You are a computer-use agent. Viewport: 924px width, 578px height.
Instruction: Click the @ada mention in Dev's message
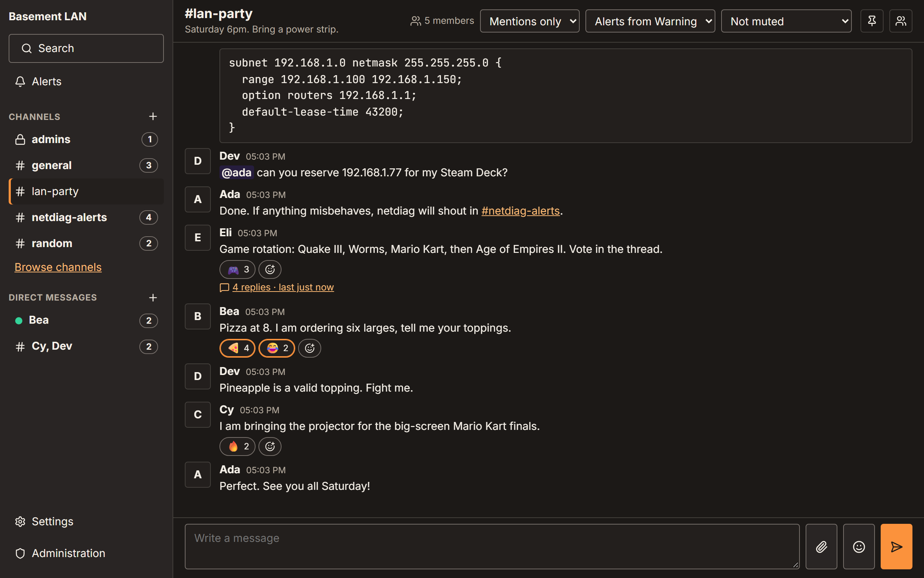(x=237, y=173)
